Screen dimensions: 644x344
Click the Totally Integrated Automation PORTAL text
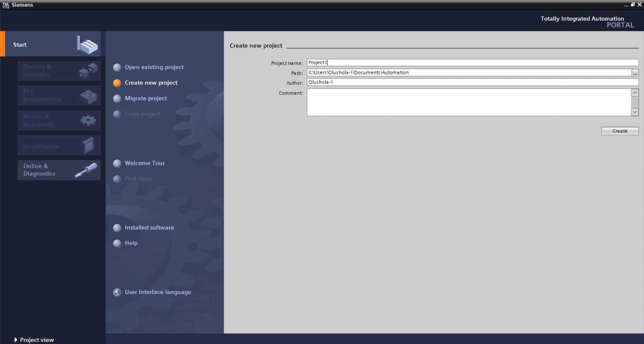587,22
